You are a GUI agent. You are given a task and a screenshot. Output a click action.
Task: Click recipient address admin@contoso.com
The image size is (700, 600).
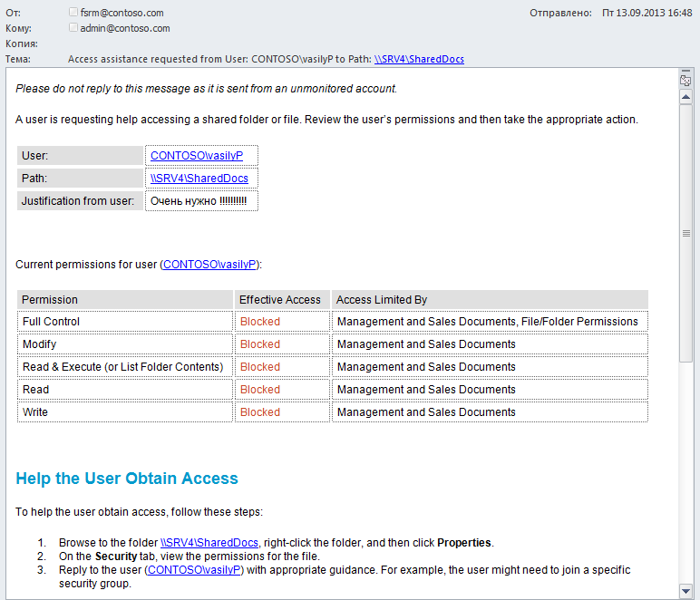tap(125, 28)
